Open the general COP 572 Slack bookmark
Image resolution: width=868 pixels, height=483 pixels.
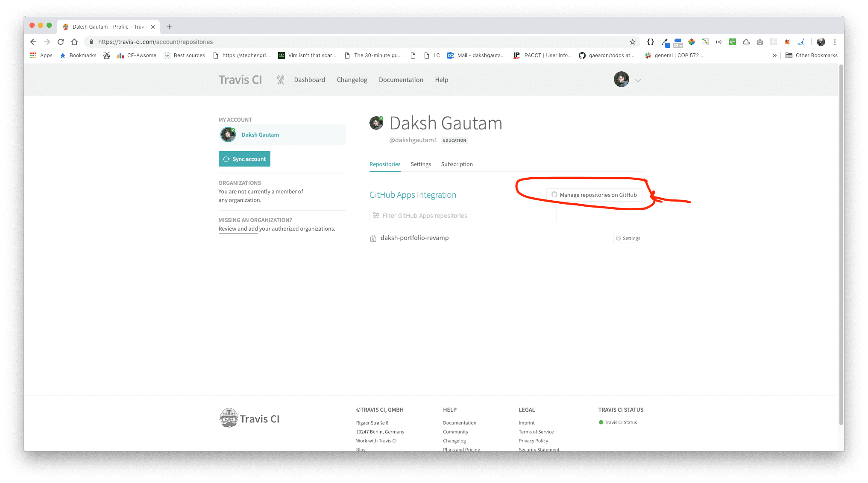(674, 56)
